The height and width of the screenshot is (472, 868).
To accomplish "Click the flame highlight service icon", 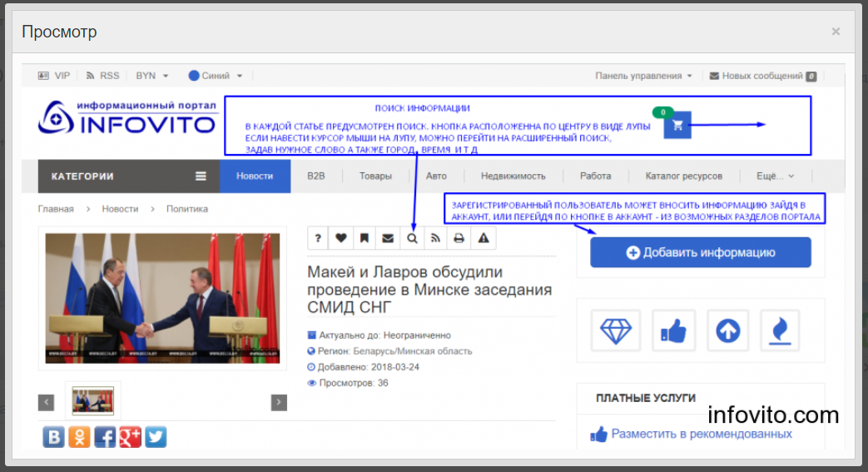I will [780, 330].
